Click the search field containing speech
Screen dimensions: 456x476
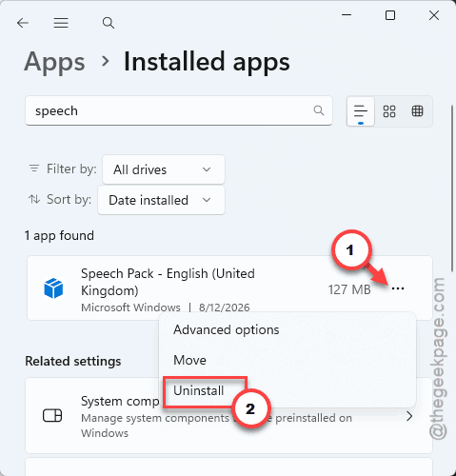pos(179,110)
